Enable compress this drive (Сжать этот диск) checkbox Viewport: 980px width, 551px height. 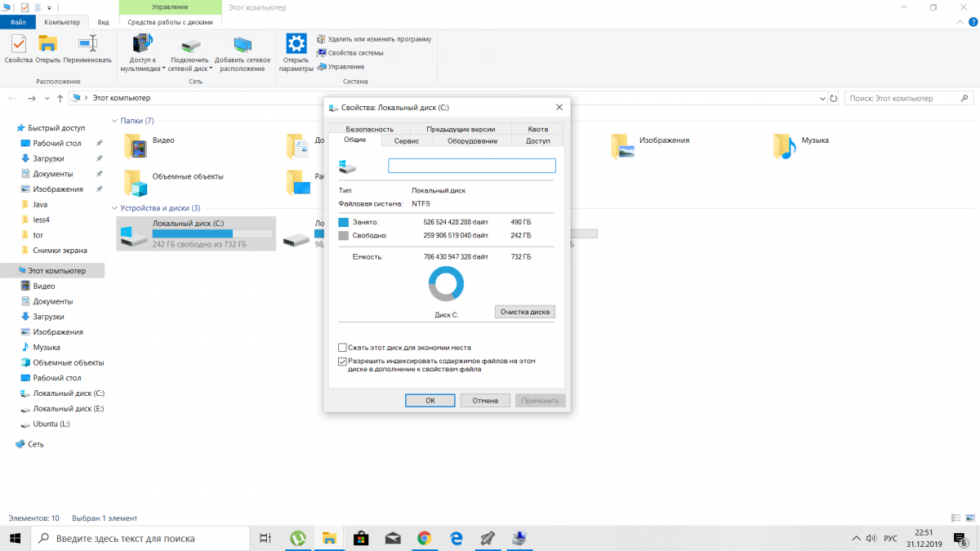click(343, 347)
